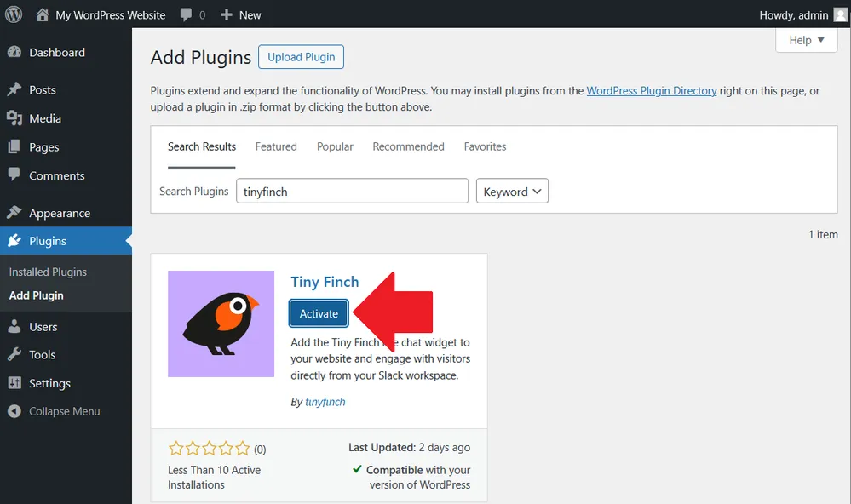Open the New content menu
Image resolution: width=851 pixels, height=504 pixels.
241,14
